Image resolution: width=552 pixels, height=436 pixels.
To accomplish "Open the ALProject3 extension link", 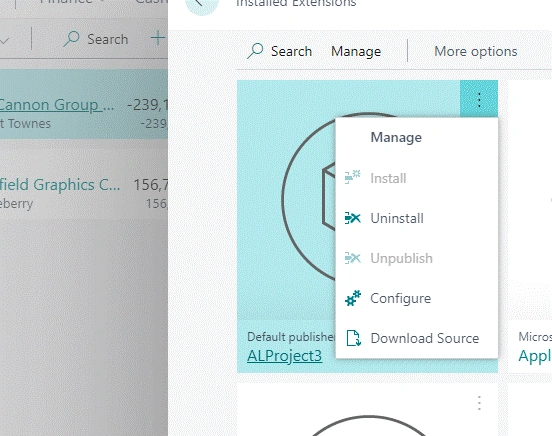I will pos(284,356).
